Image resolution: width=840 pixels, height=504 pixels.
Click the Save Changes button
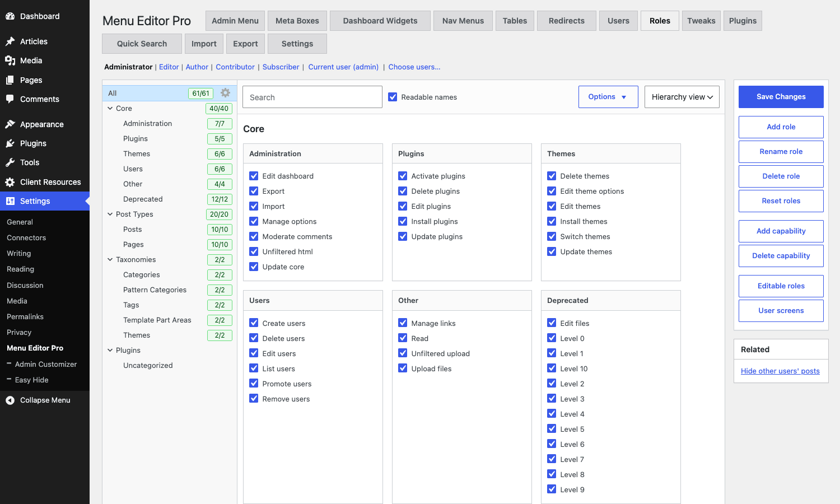tap(781, 97)
